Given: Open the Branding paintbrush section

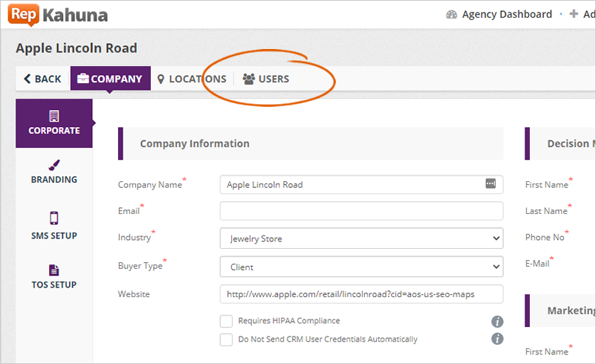Looking at the screenshot, I should (x=54, y=166).
